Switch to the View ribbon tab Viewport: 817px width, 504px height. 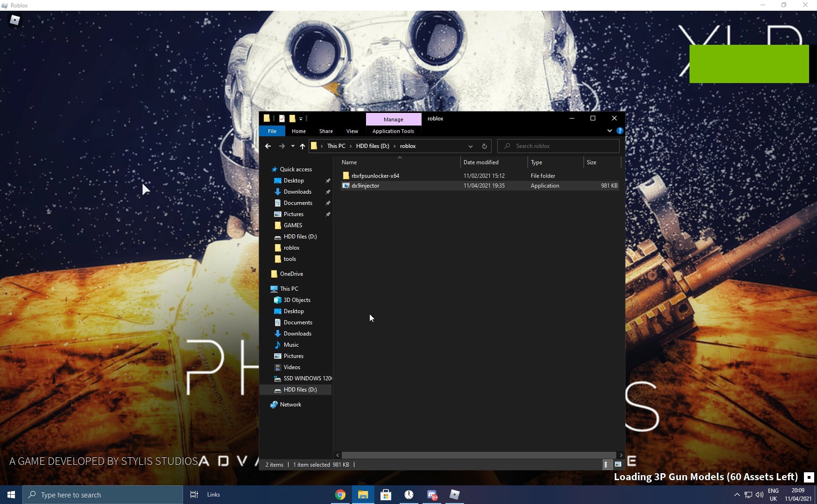(x=352, y=131)
